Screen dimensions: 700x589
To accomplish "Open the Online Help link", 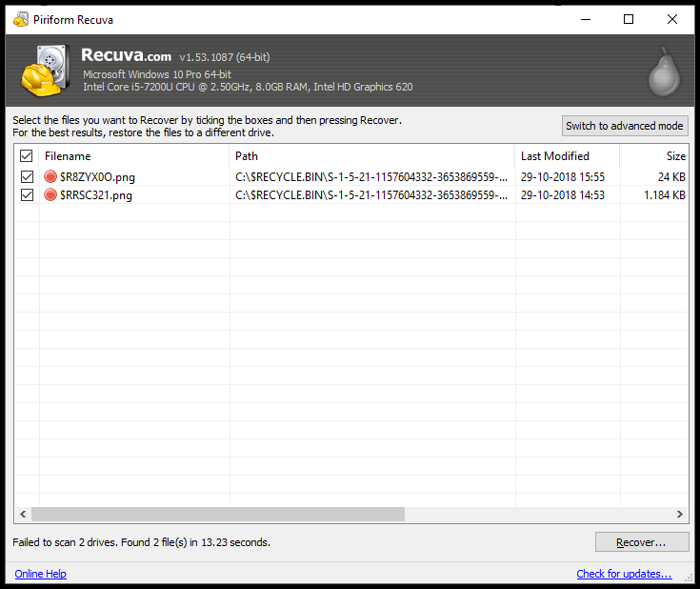I will coord(40,574).
